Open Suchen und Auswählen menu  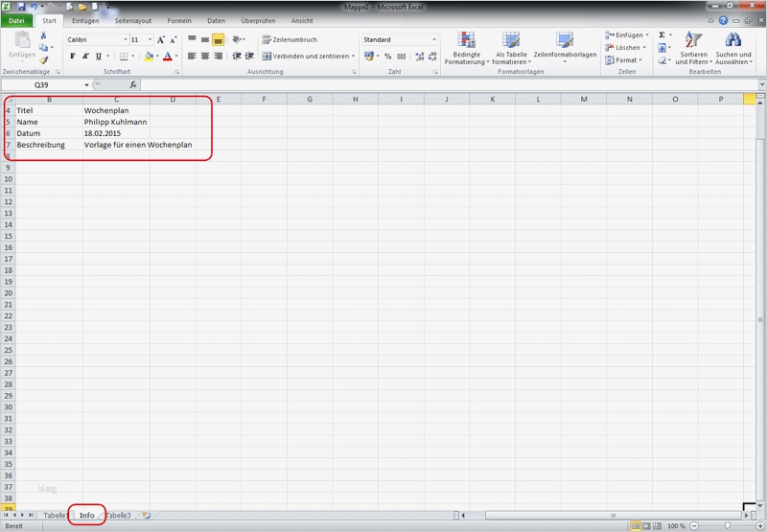click(x=733, y=48)
